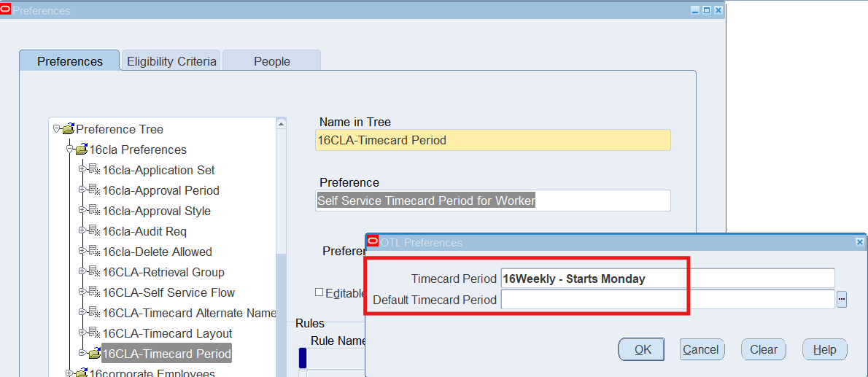
Task: Switch to the Eligibility Criteria tab
Action: click(171, 61)
